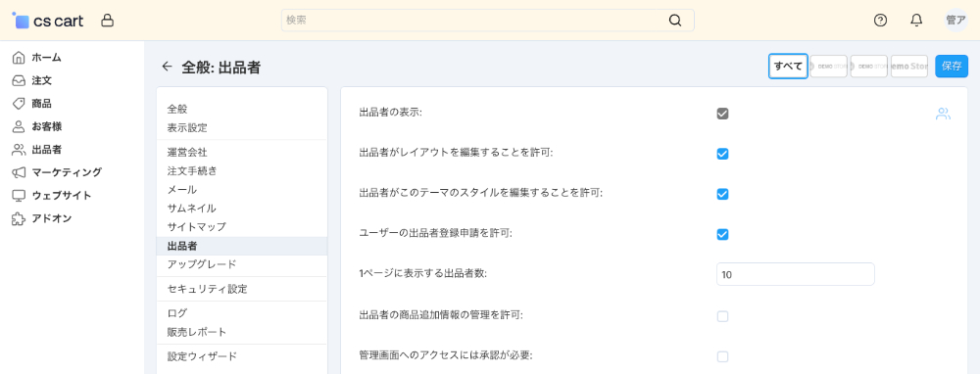
Task: Select the first DEMO STORE storefront button
Action: tap(829, 67)
